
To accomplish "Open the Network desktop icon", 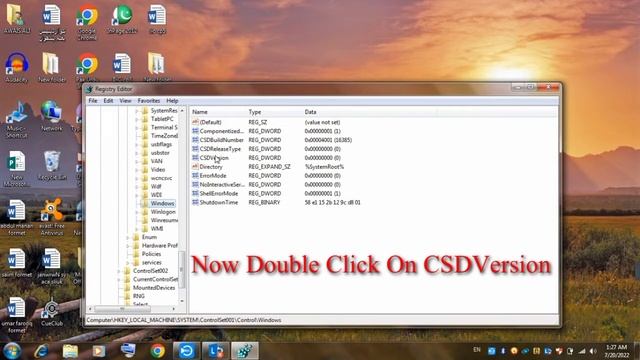I will pyautogui.click(x=51, y=116).
